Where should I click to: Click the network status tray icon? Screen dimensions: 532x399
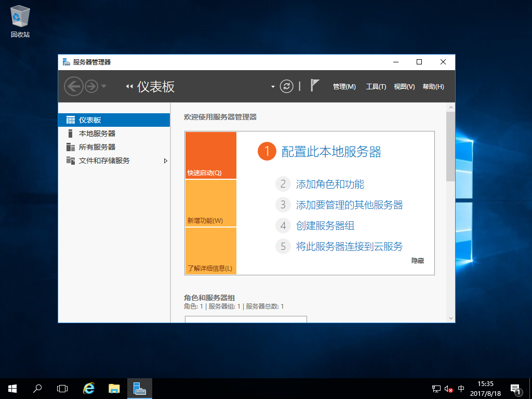436,389
